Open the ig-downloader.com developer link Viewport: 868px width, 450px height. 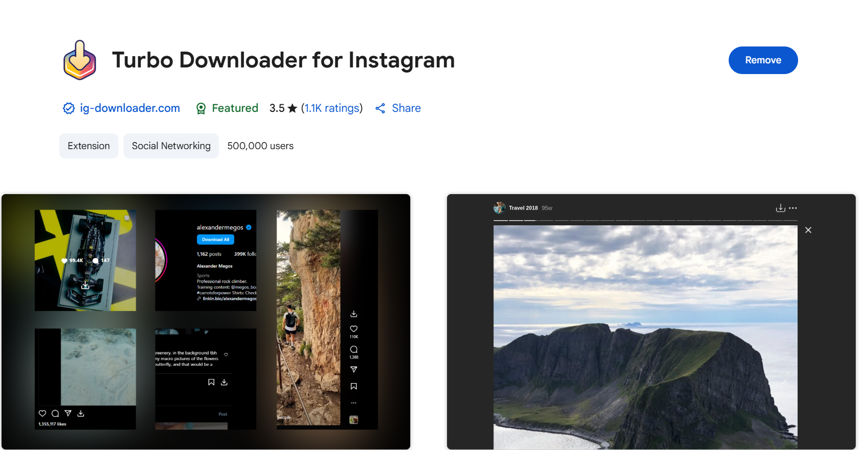(x=130, y=108)
